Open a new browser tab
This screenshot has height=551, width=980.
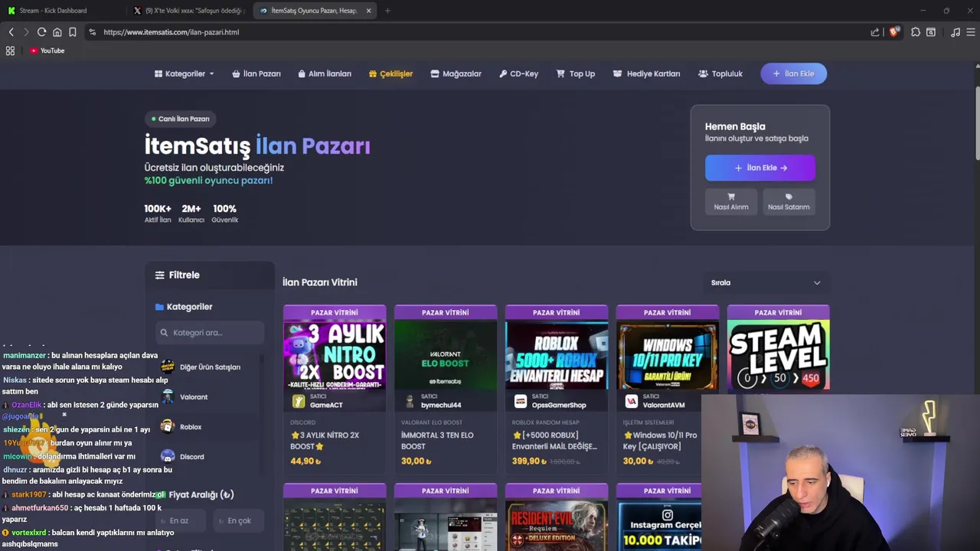click(x=387, y=11)
